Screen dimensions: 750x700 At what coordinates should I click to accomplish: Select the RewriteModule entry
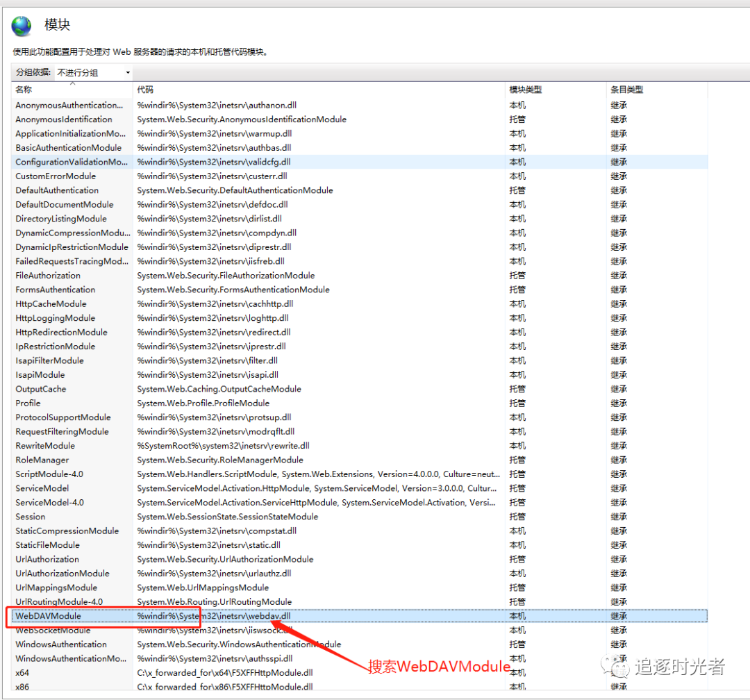tap(45, 446)
